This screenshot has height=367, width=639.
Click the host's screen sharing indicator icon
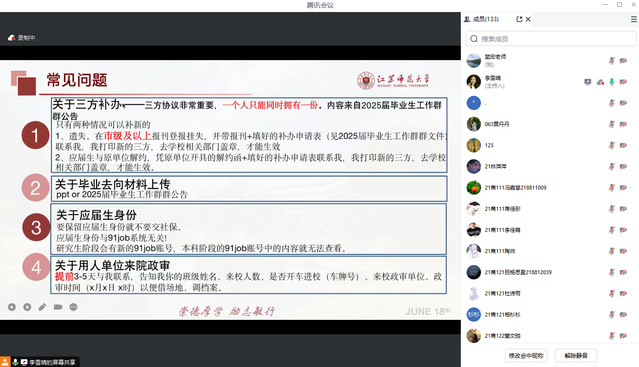587,82
